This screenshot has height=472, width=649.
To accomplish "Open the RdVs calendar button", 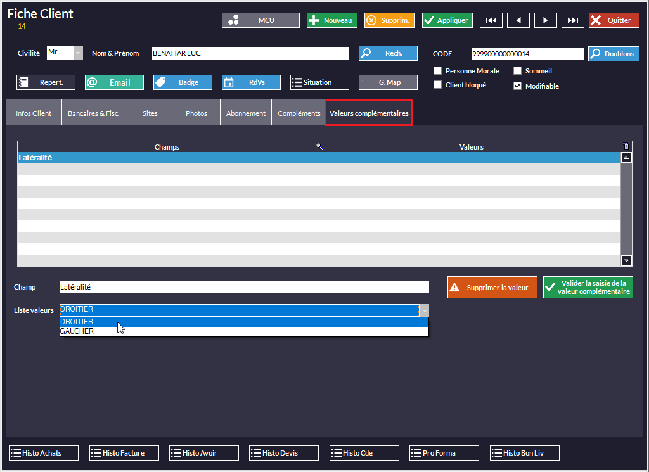I will 250,83.
